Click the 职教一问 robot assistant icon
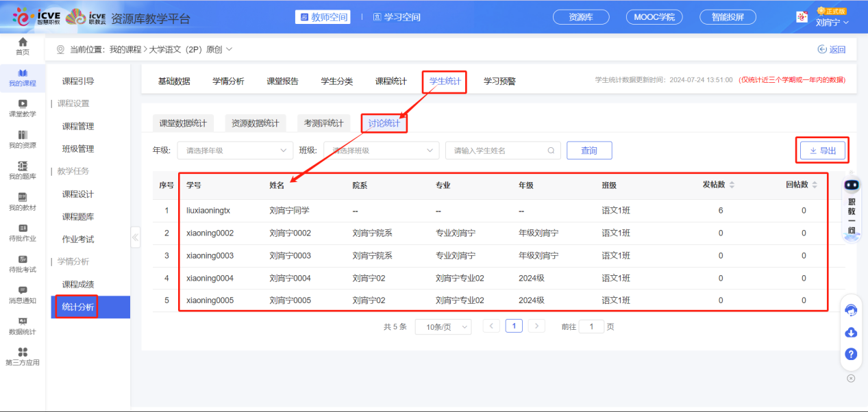 pyautogui.click(x=851, y=187)
